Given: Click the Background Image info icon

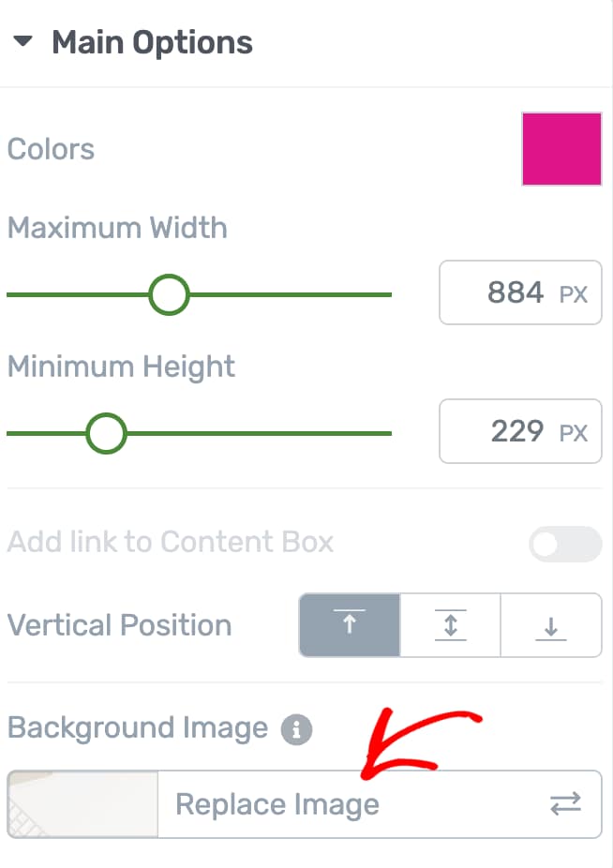Looking at the screenshot, I should 296,729.
